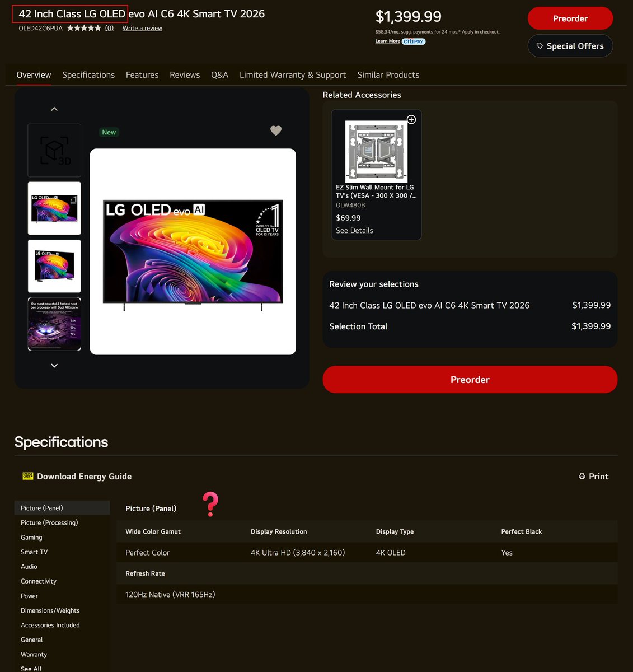Viewport: 633px width, 672px height.
Task: Click the Selection Total label
Action: pyautogui.click(x=358, y=326)
